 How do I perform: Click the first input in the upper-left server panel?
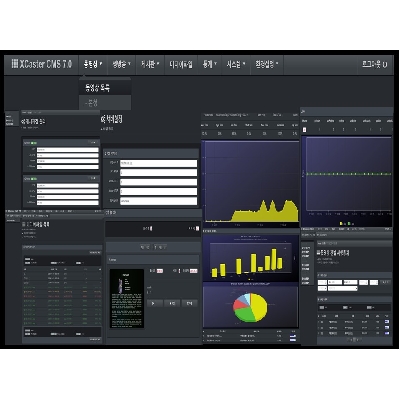[x=67, y=150]
